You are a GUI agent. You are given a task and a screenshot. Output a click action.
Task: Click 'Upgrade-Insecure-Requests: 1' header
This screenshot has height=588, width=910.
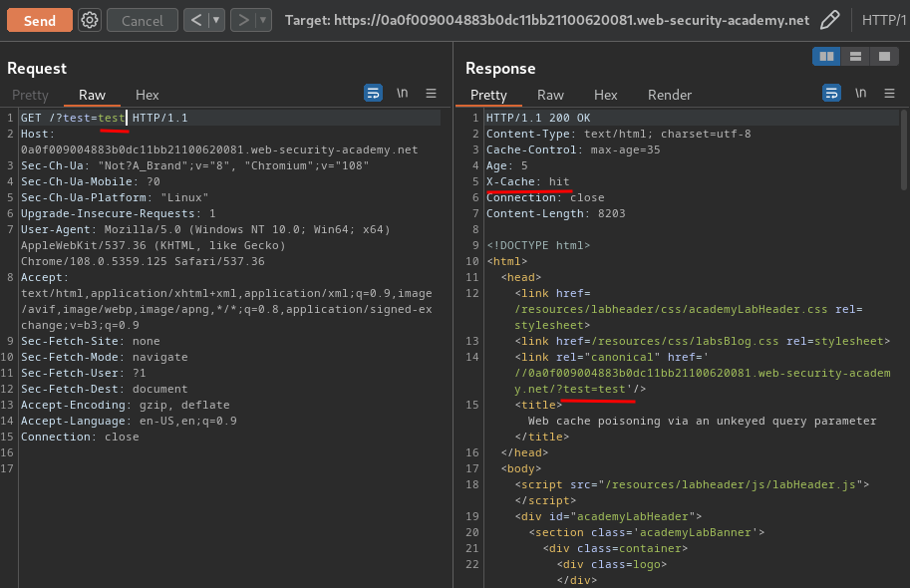pyautogui.click(x=119, y=213)
